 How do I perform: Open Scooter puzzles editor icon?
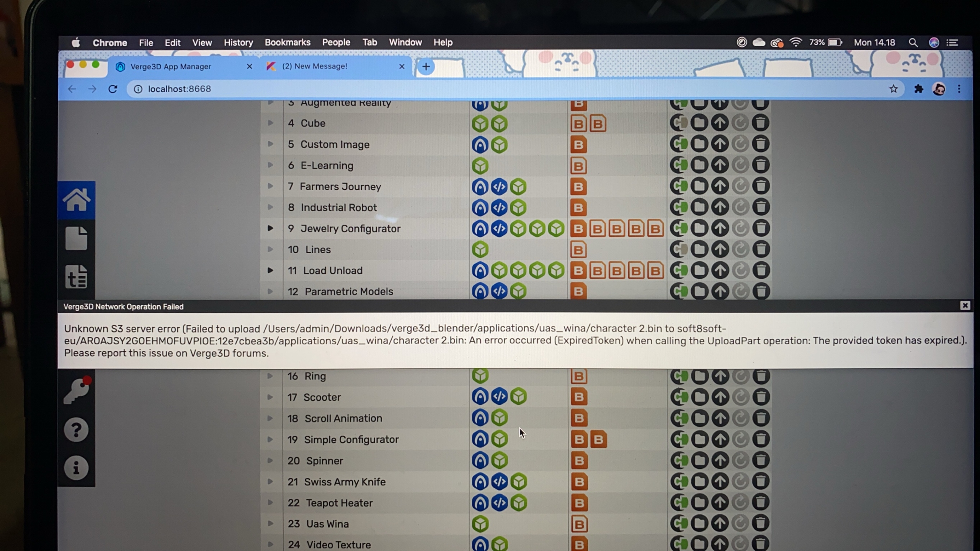(480, 396)
